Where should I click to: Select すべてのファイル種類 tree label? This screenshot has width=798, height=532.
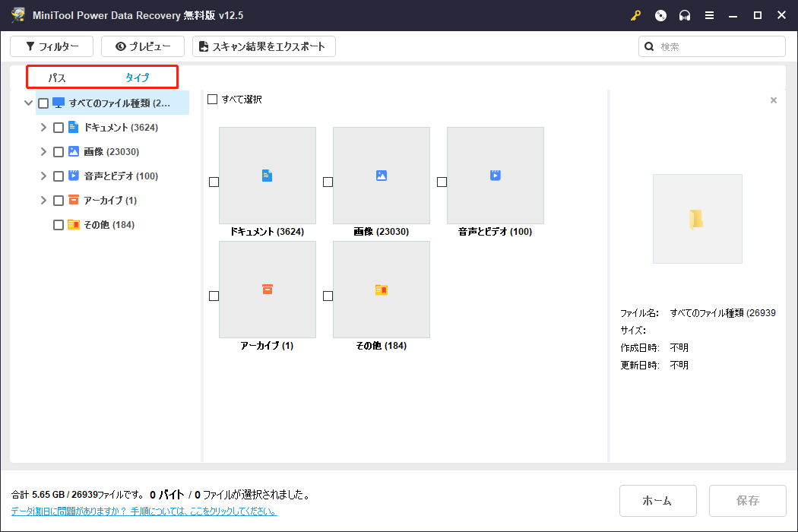[x=119, y=103]
